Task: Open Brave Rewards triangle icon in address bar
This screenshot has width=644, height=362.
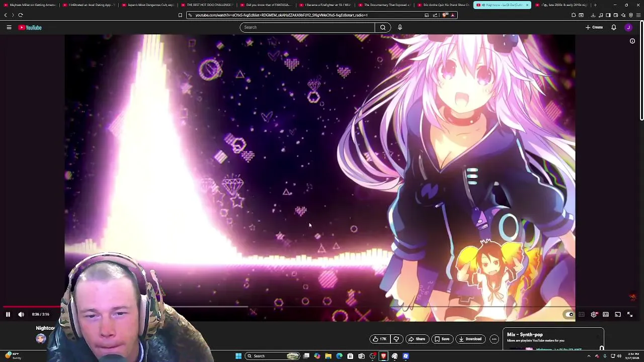Action: coord(452,15)
